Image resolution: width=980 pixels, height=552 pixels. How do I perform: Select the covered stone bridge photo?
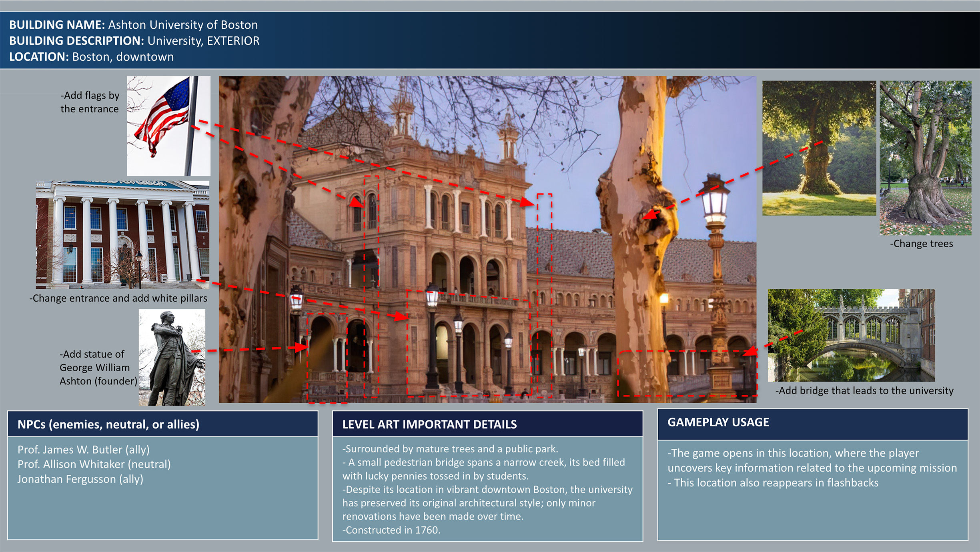(x=851, y=335)
